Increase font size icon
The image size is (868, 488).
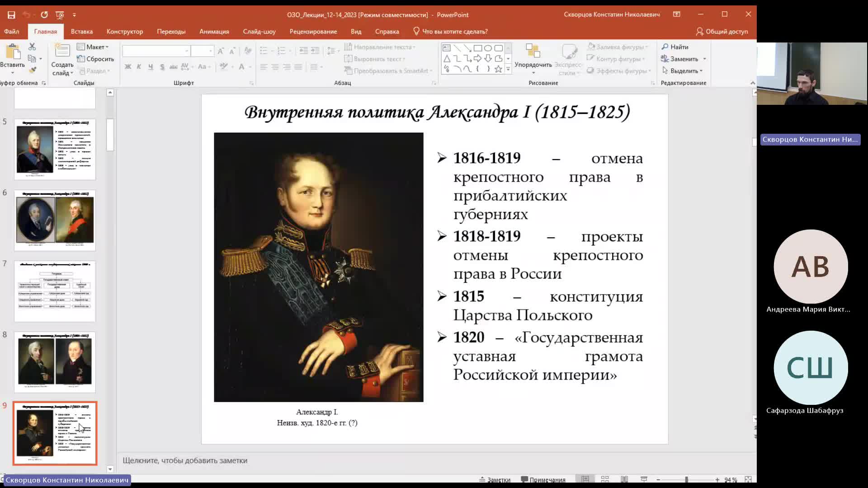[221, 51]
